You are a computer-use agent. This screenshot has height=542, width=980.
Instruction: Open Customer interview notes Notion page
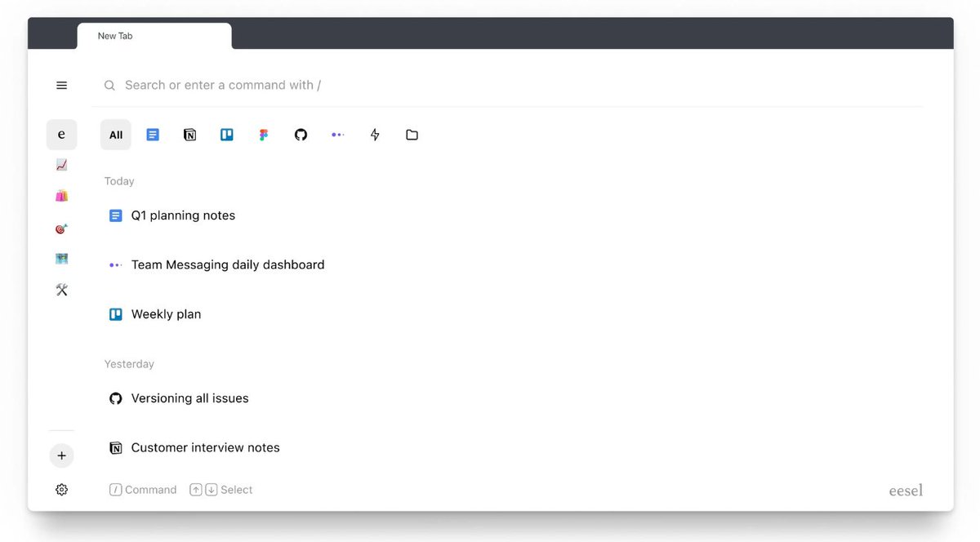(x=205, y=447)
